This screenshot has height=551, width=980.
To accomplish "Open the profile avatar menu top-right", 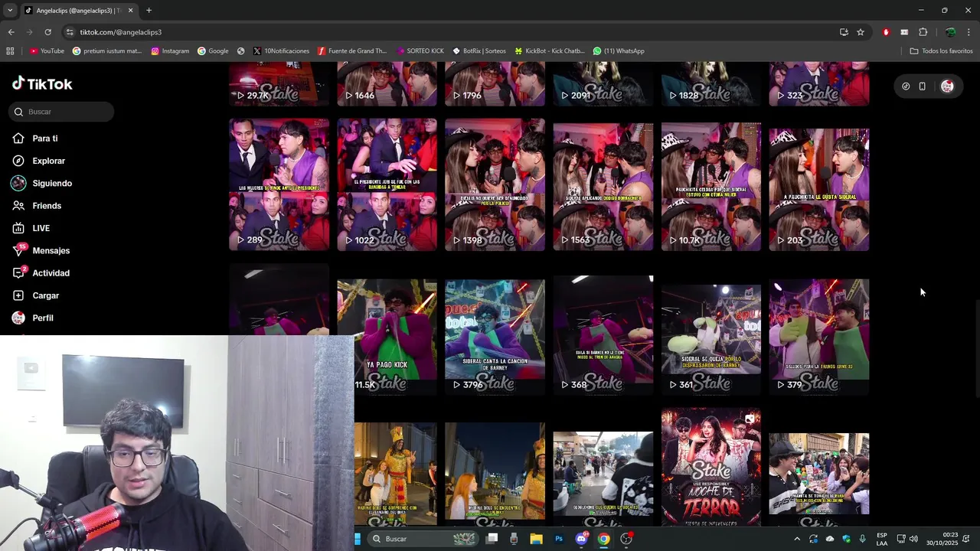I will [947, 86].
